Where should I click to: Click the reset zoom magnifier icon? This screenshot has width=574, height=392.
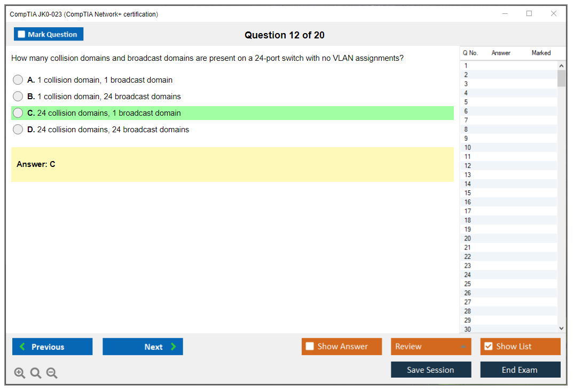(36, 373)
